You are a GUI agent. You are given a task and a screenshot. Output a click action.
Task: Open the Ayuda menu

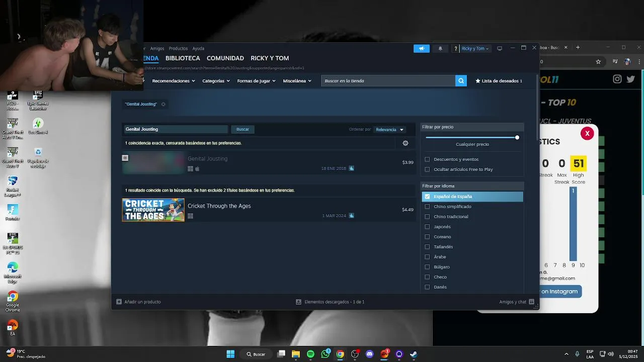click(x=198, y=49)
